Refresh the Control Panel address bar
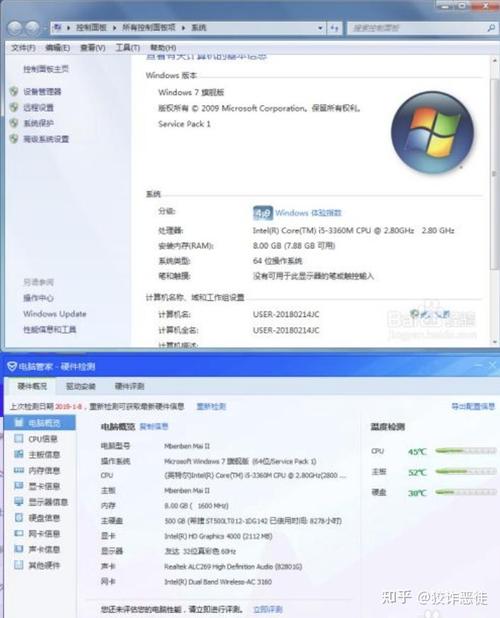Viewport: 500px width, 618px height. coord(334,28)
